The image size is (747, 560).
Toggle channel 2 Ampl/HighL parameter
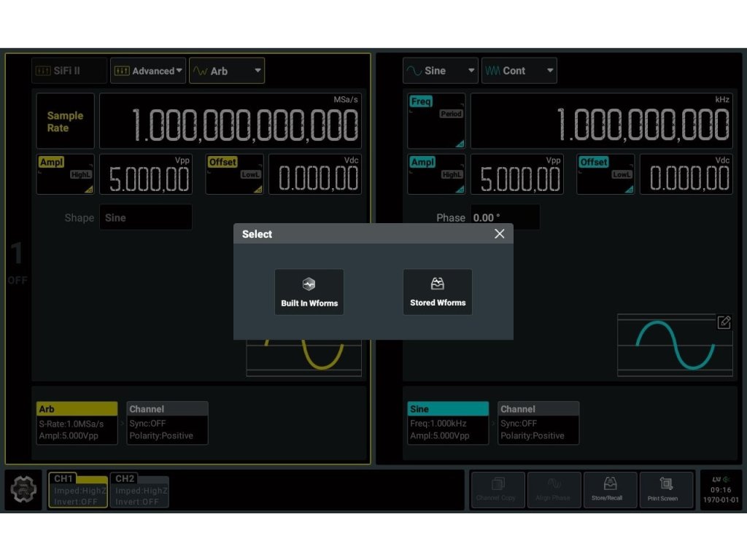coord(436,174)
